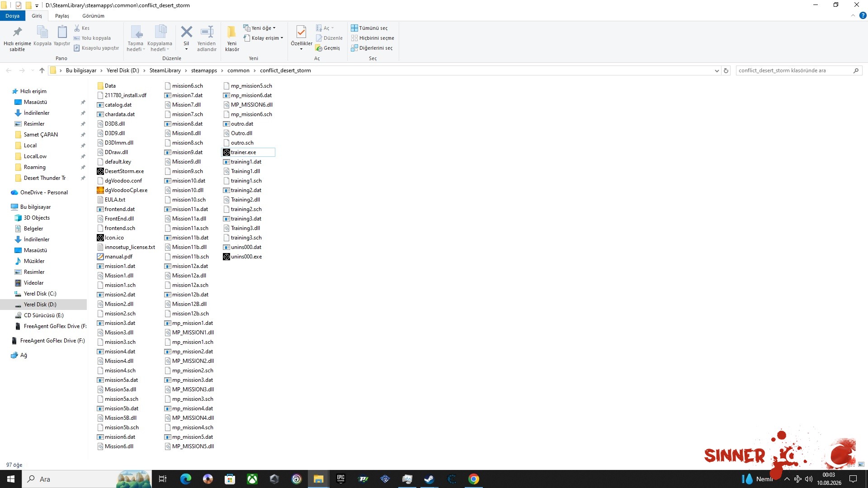Paste shortcut with Kısayolu yapıştır

click(x=96, y=48)
